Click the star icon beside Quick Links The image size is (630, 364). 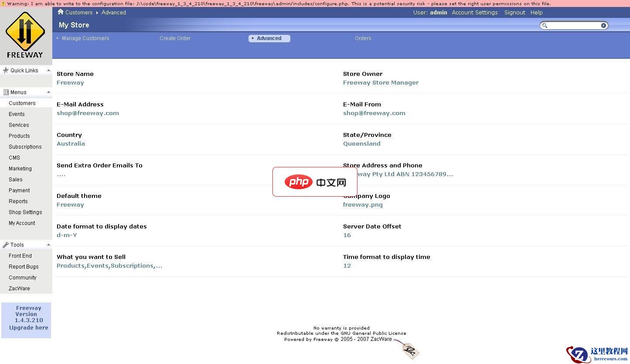[x=5, y=70]
